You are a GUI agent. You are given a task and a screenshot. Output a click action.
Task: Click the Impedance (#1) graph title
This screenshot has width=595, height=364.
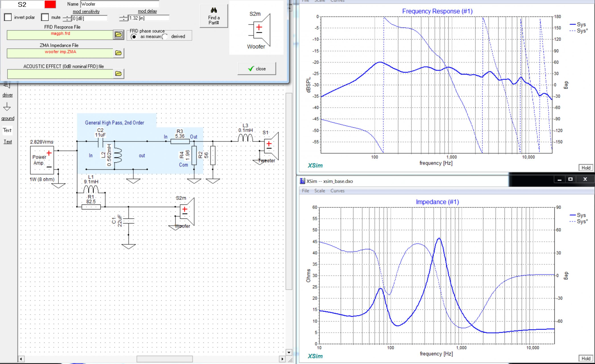click(437, 202)
